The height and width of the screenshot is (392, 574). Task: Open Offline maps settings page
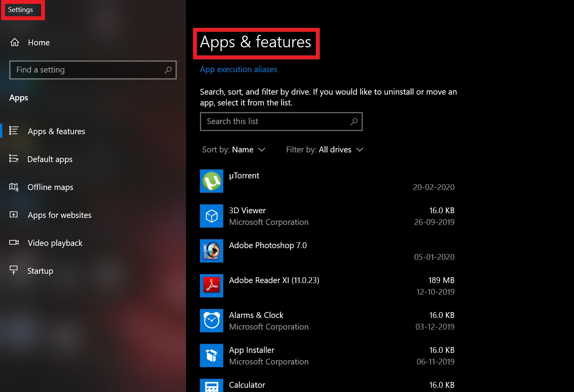click(x=93, y=187)
